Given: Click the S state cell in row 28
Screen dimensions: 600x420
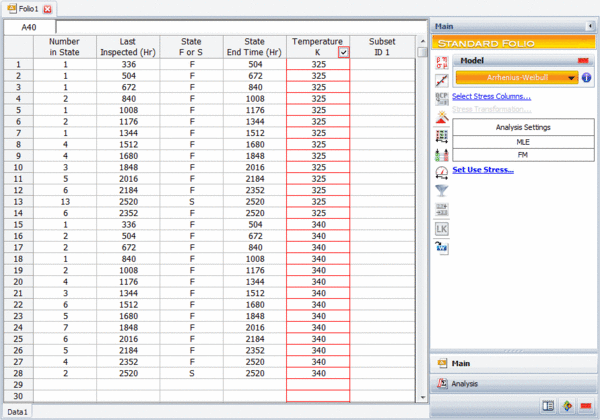Looking at the screenshot, I should click(191, 373).
